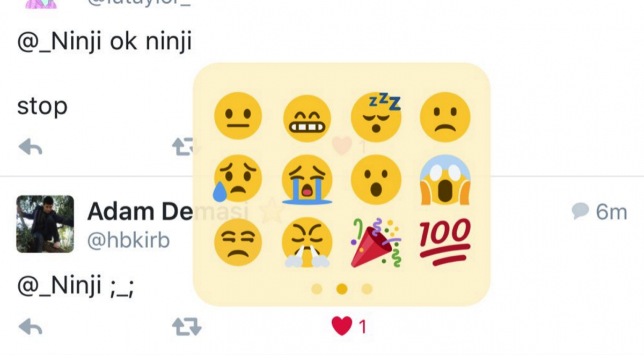Tap the highlighted middle page dot

point(342,290)
